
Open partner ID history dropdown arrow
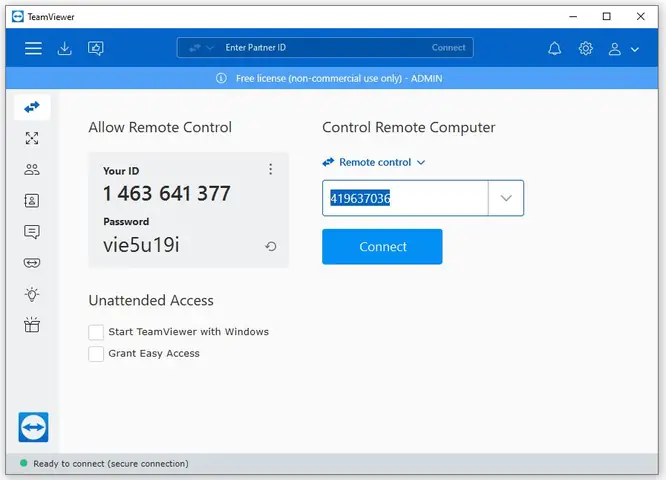(x=506, y=198)
